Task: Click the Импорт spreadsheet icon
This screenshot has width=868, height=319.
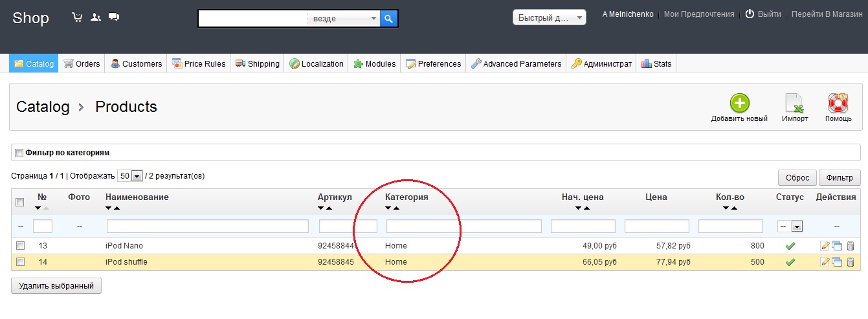Action: click(x=794, y=104)
